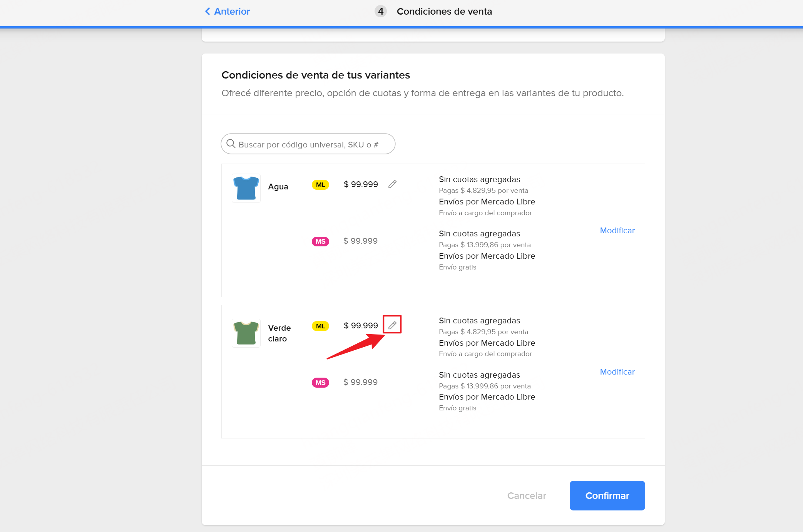
Task: Focus the search by SKU input field
Action: pos(308,144)
